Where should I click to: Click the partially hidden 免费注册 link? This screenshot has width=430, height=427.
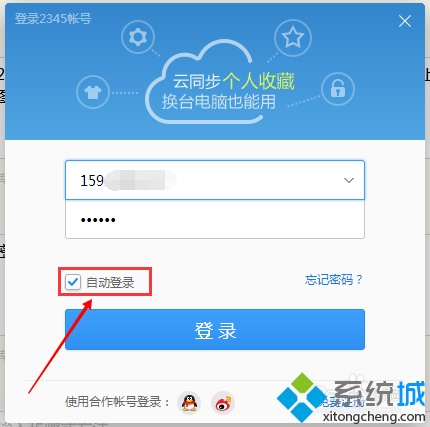(343, 402)
